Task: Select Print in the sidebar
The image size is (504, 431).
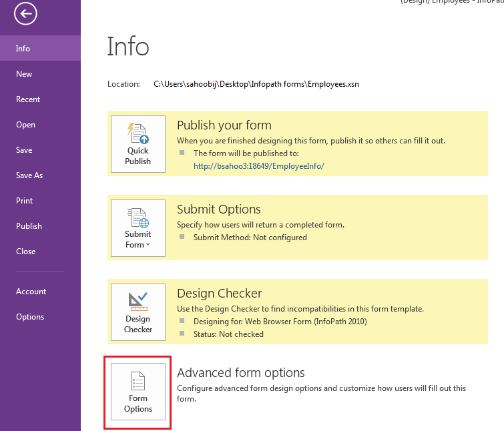Action: pos(40,200)
